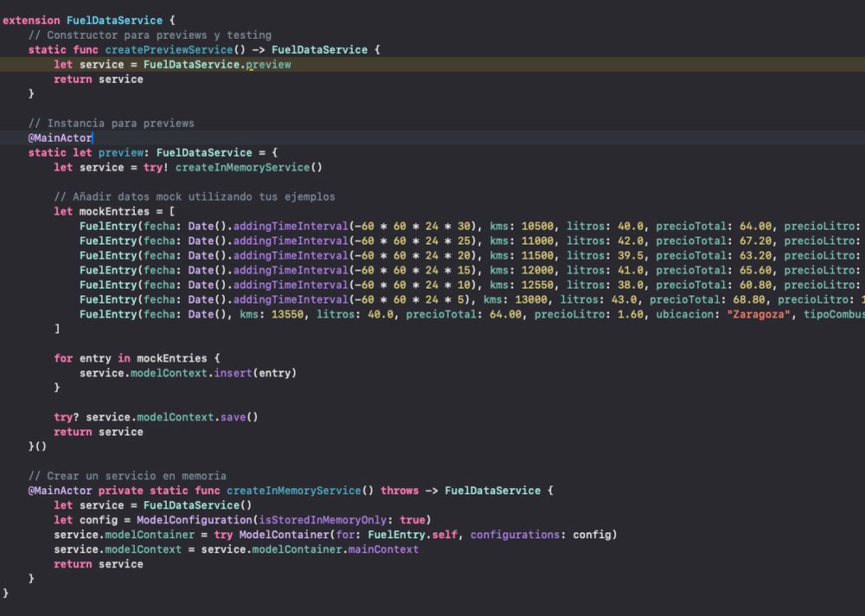
Task: Click 'save' in service.modelContext.save()
Action: point(233,417)
